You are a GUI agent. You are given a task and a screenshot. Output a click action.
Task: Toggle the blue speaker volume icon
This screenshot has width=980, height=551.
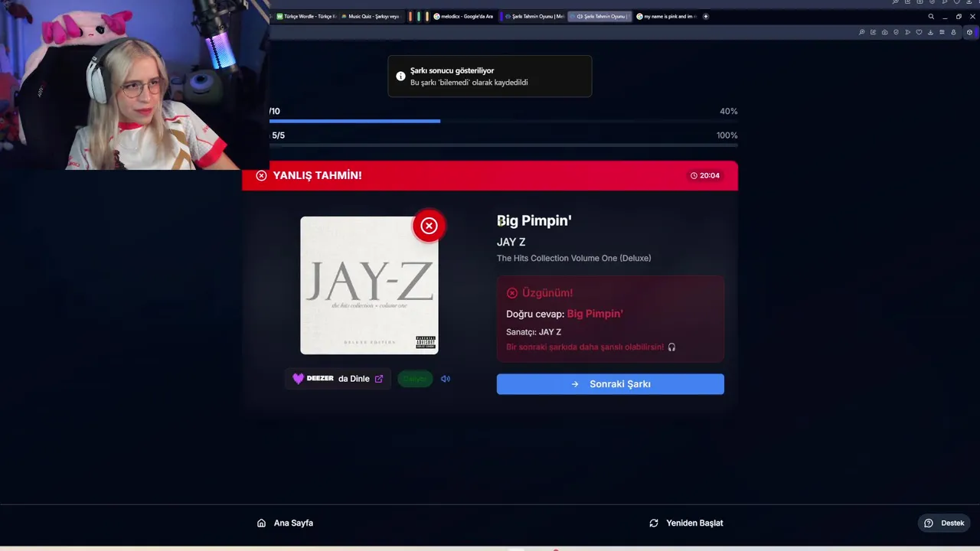coord(446,379)
